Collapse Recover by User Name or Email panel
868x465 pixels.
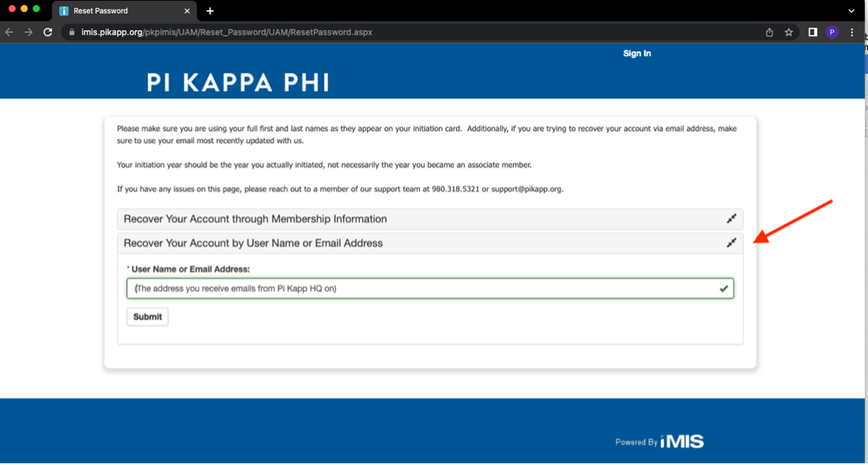(731, 243)
